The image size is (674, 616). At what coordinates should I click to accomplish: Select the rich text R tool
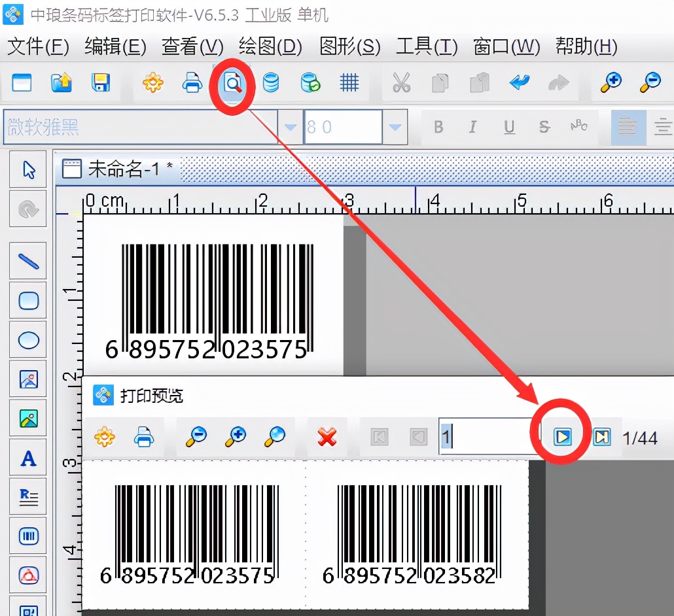pyautogui.click(x=28, y=497)
